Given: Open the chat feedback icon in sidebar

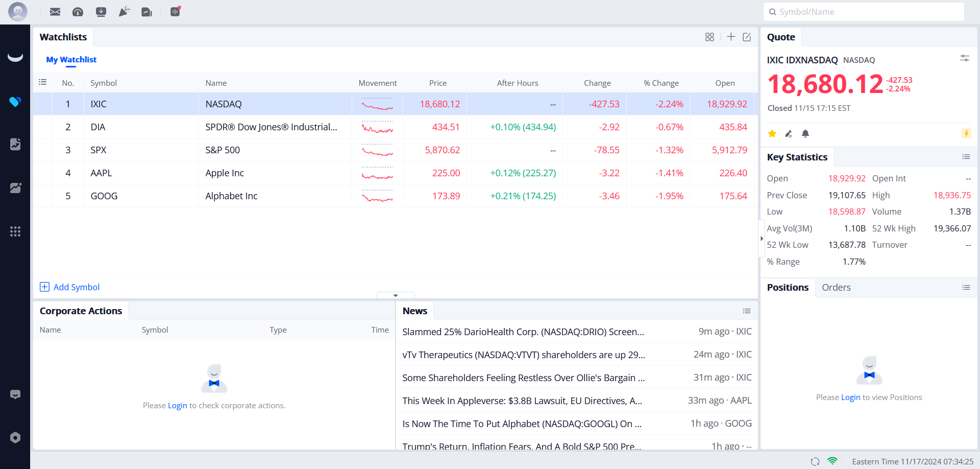Looking at the screenshot, I should coord(15,394).
